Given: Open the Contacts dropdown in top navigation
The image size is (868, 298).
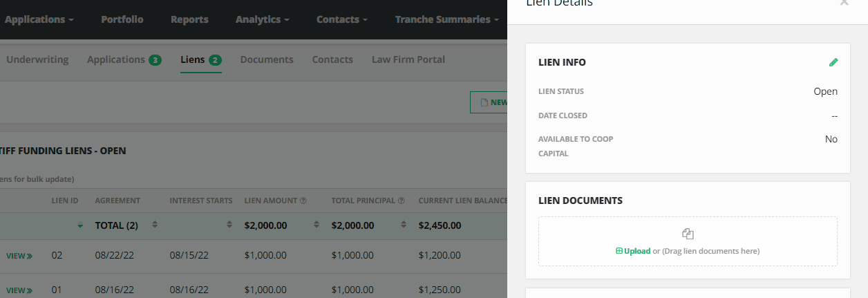Looking at the screenshot, I should pyautogui.click(x=341, y=19).
